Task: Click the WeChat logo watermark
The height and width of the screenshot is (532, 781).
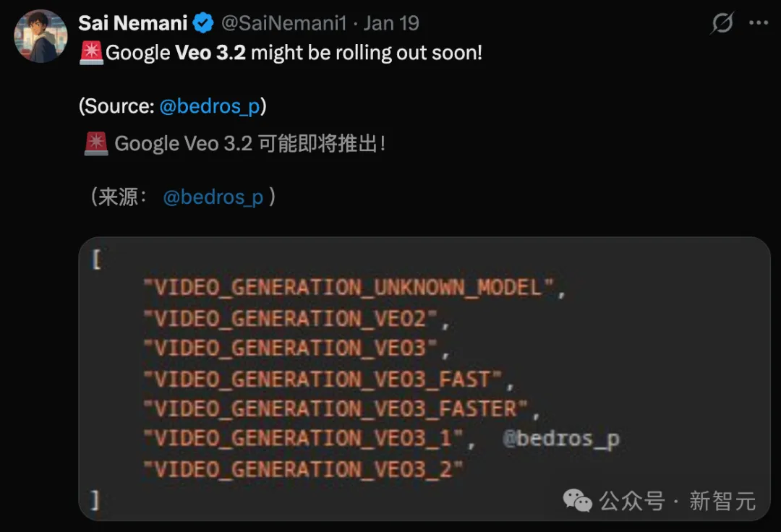Action: pyautogui.click(x=578, y=500)
